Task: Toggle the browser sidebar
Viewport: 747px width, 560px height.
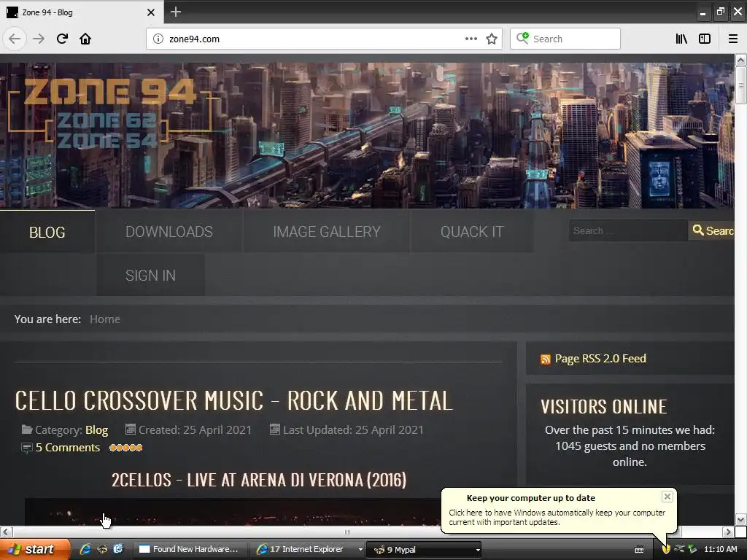Action: (x=705, y=39)
